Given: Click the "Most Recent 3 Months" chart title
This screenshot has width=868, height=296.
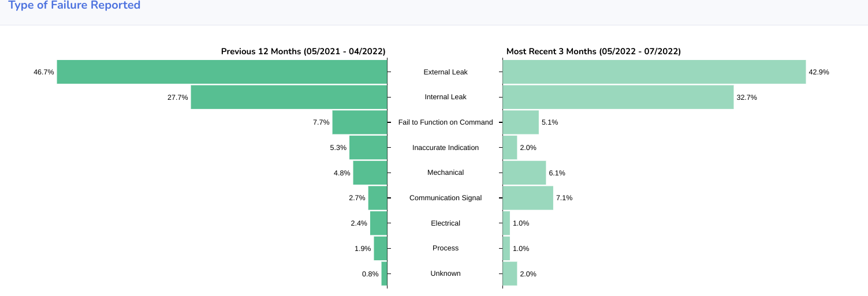Looking at the screenshot, I should click(593, 51).
